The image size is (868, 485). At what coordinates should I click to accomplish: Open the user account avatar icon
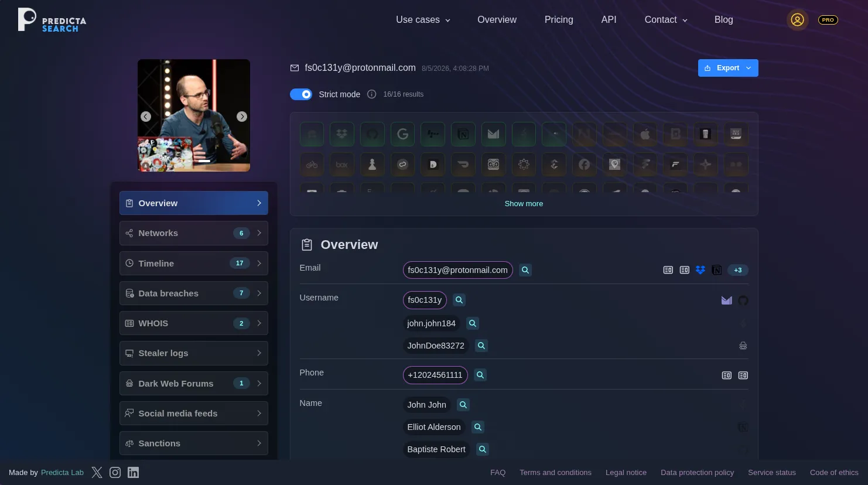click(797, 20)
